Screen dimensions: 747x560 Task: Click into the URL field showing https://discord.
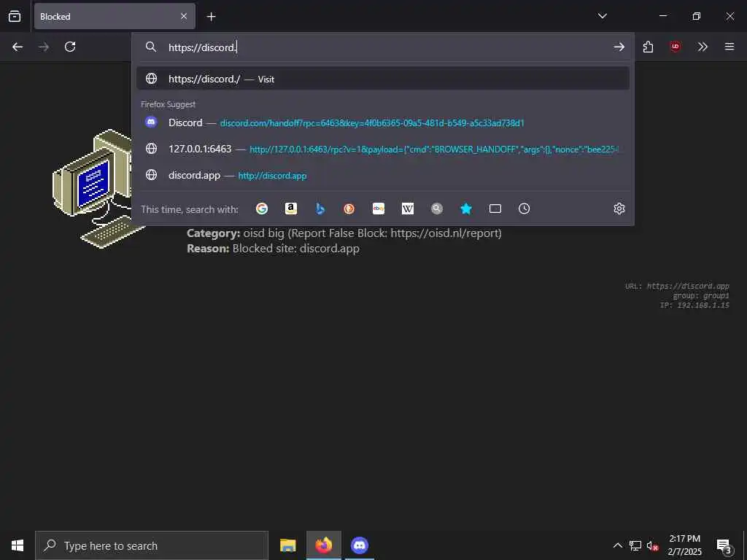pos(386,47)
